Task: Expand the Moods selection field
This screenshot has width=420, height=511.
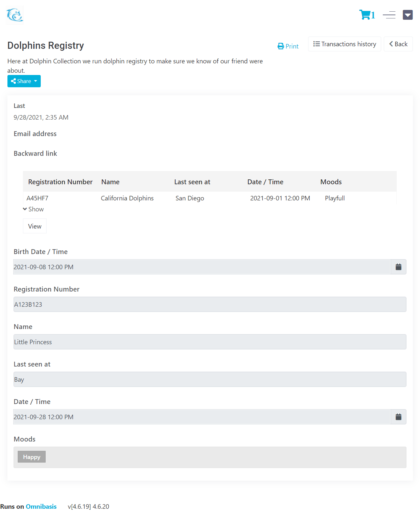Action: 210,457
